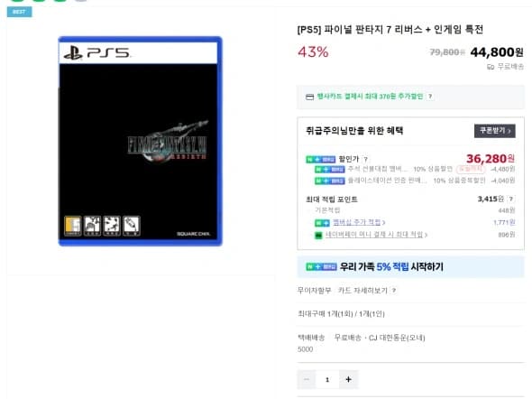Click the struck-through 79,800 original price

[446, 52]
